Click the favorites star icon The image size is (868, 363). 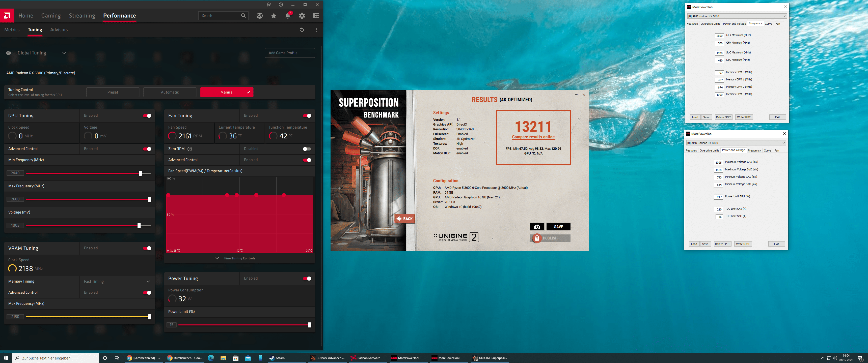274,15
